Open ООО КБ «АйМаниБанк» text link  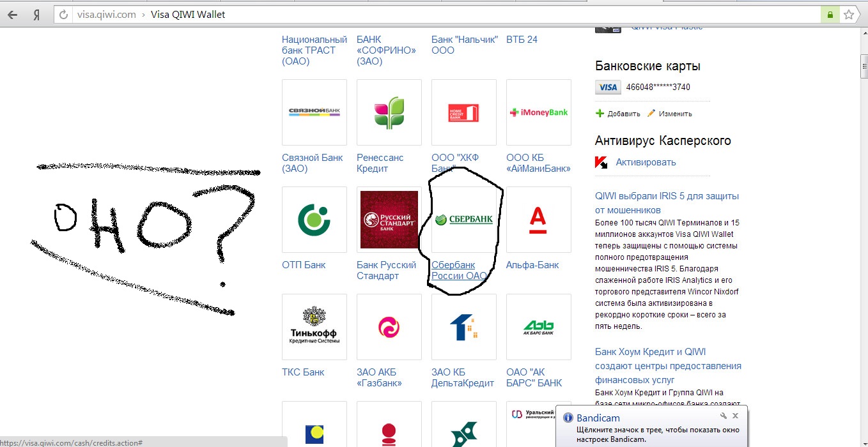click(538, 163)
